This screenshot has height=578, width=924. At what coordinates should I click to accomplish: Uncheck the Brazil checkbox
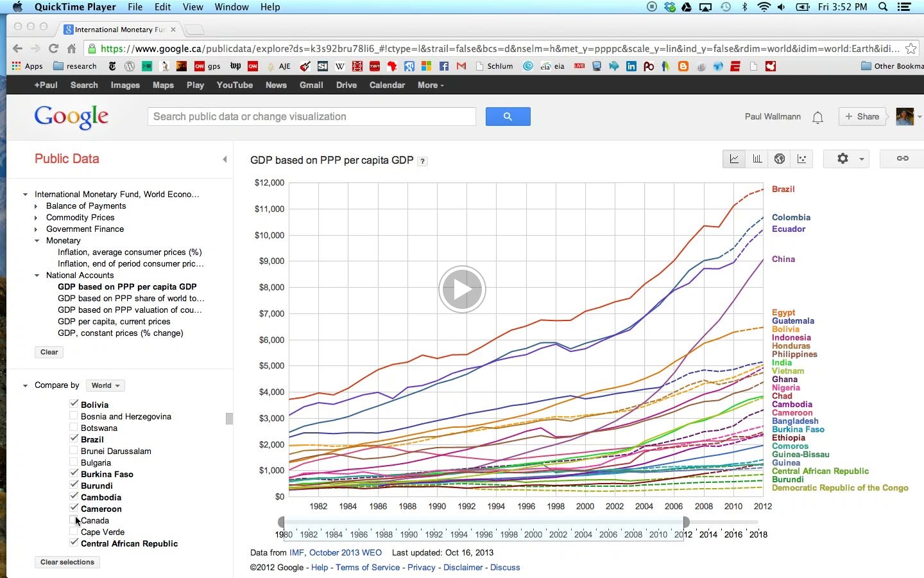pos(73,439)
